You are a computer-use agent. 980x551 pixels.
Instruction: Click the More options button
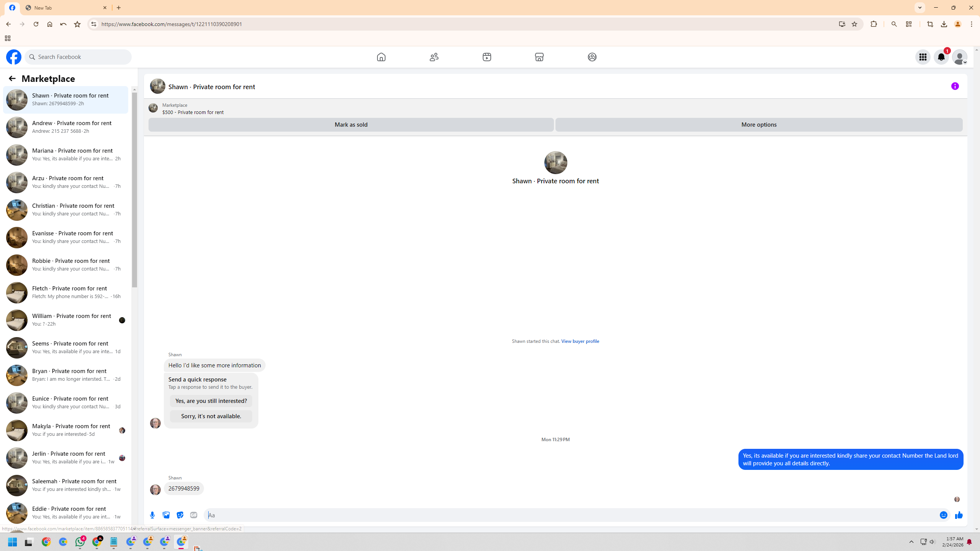click(x=759, y=125)
